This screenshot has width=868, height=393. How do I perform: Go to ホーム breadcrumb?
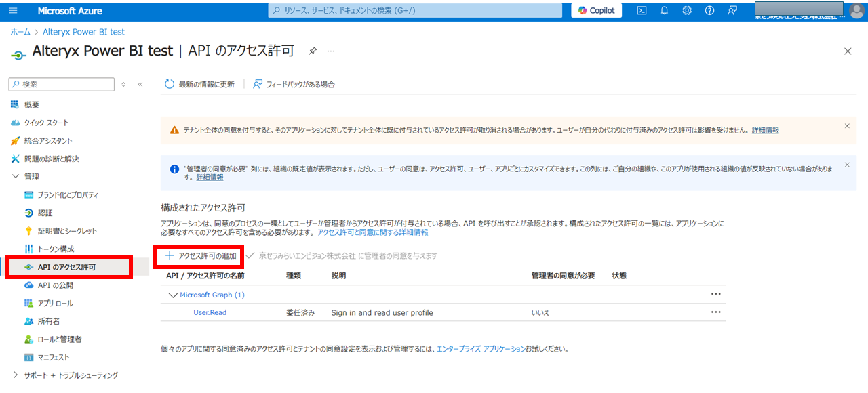[x=20, y=32]
